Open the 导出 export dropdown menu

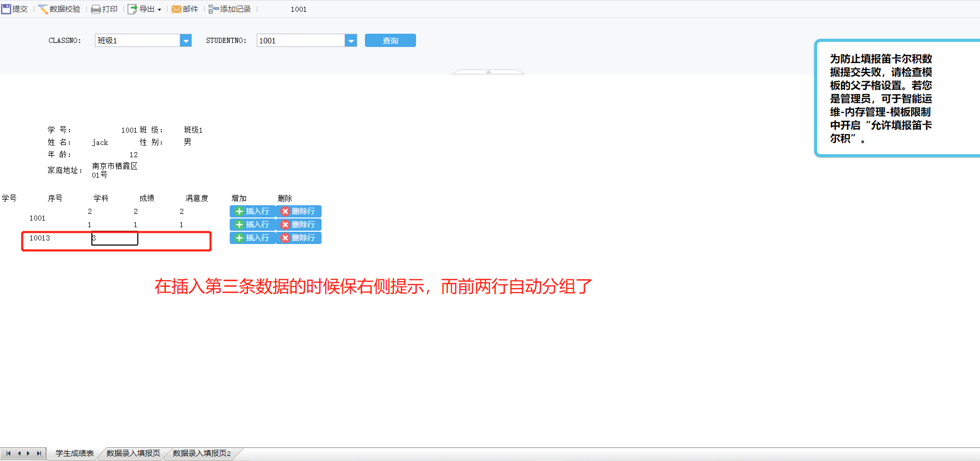145,9
